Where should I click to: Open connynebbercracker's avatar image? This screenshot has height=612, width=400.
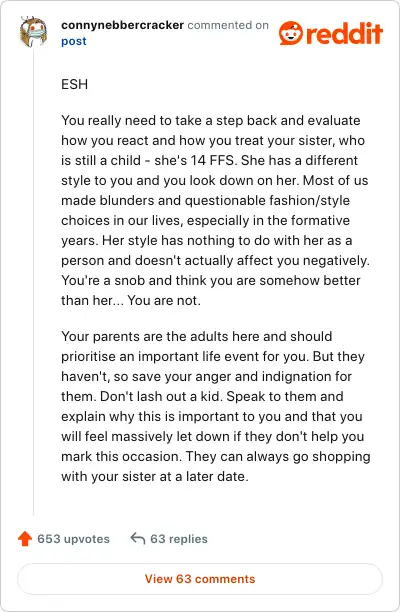click(34, 32)
